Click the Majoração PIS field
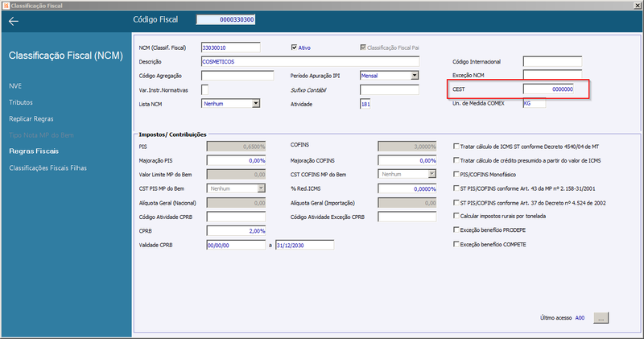Screen dimensions: 644x339 [236, 161]
